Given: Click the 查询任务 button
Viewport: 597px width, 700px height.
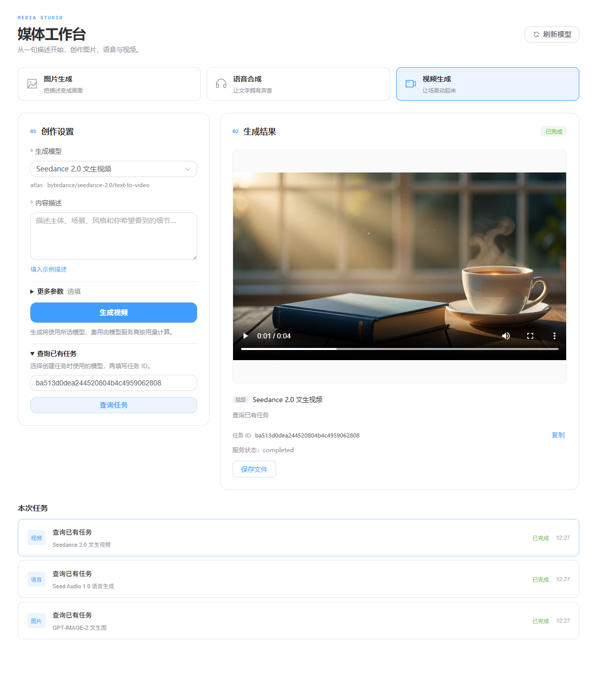Looking at the screenshot, I should 114,405.
